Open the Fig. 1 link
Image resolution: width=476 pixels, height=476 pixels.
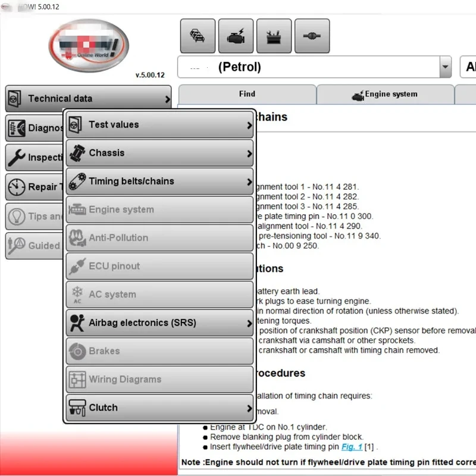pos(352,447)
